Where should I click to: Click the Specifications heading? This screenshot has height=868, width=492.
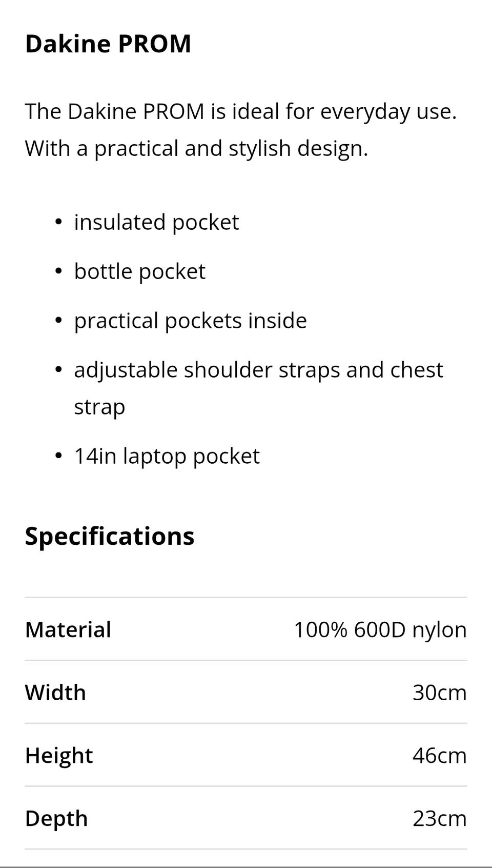pos(110,537)
